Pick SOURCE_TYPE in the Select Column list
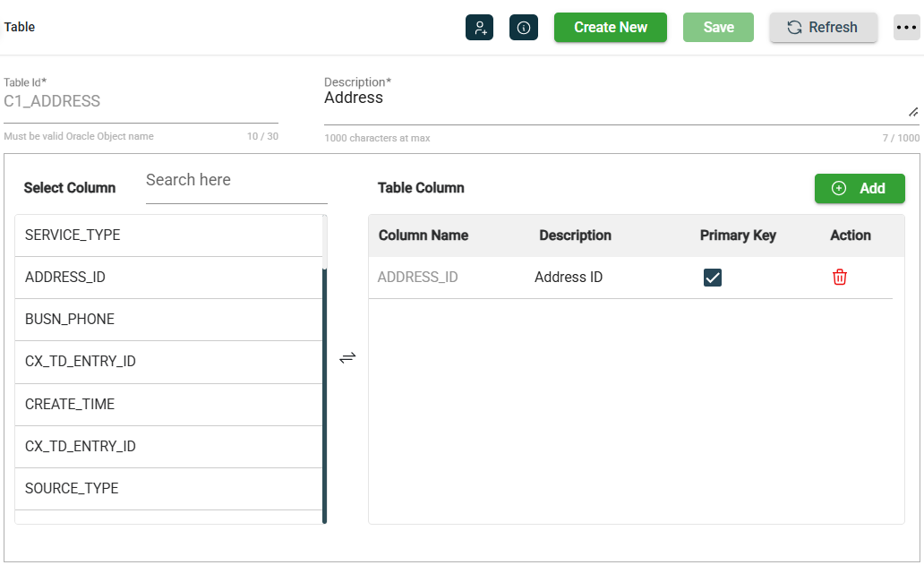The height and width of the screenshot is (565, 924). click(168, 489)
